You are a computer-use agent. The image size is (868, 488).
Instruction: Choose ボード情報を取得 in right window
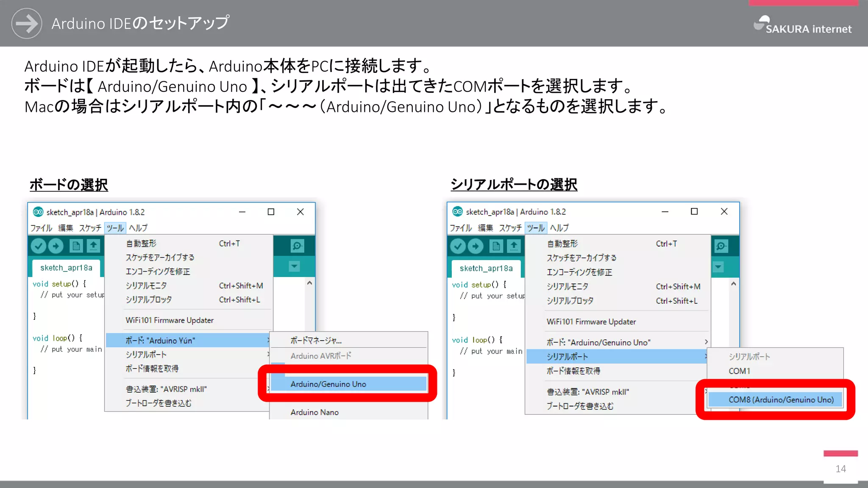point(618,371)
